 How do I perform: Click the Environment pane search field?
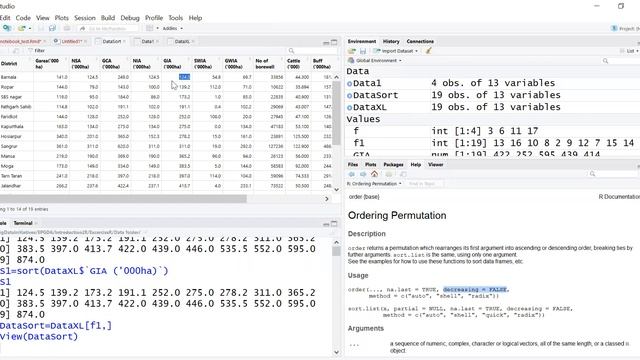click(x=620, y=61)
